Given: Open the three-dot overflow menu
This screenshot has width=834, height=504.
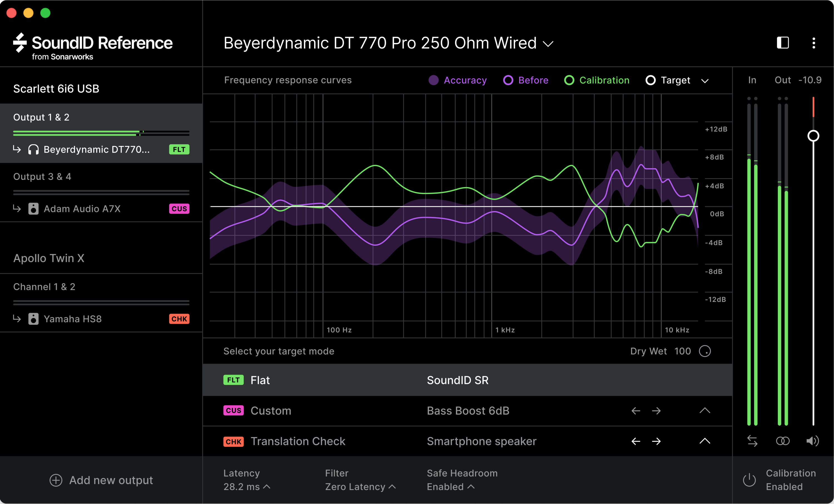Looking at the screenshot, I should tap(814, 43).
